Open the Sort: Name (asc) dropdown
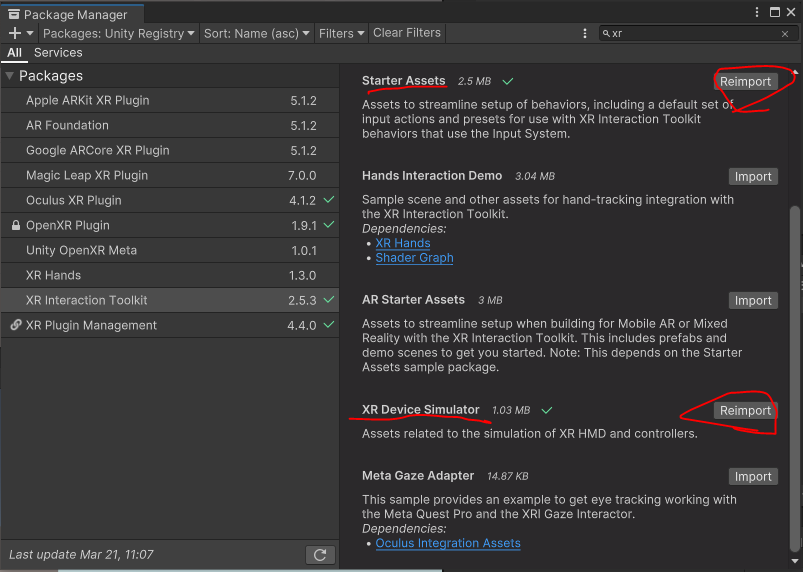The width and height of the screenshot is (803, 572). point(257,33)
